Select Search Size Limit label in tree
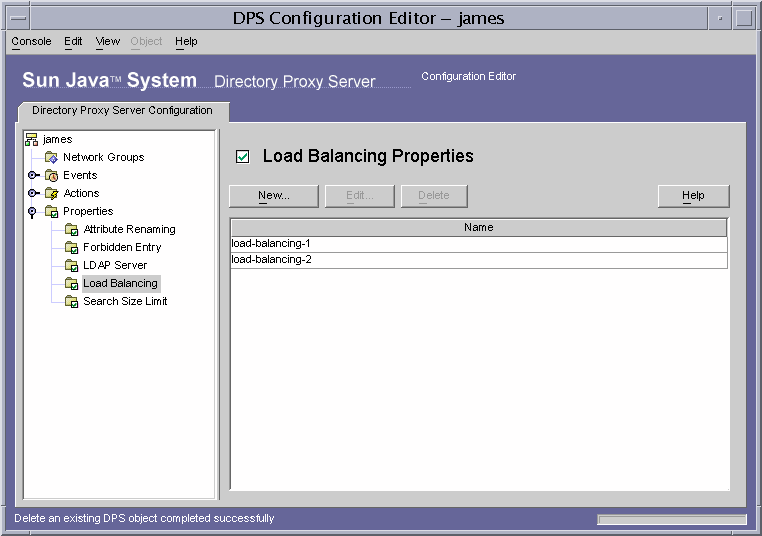This screenshot has height=536, width=762. [x=125, y=301]
